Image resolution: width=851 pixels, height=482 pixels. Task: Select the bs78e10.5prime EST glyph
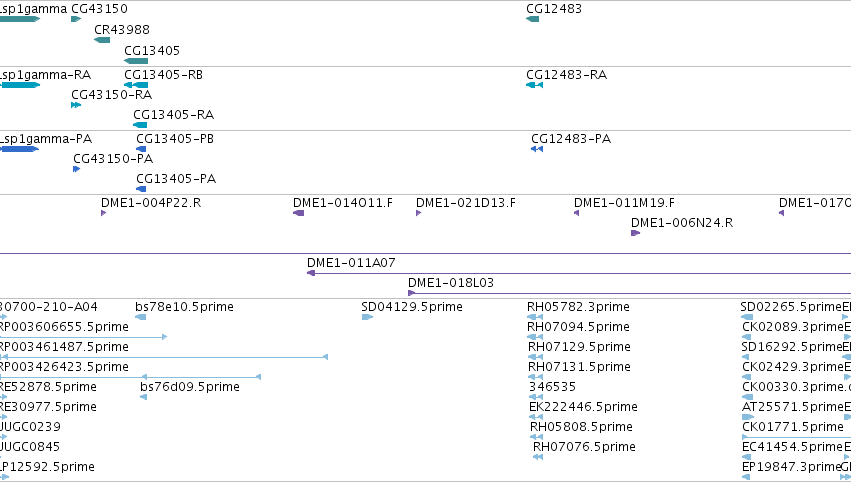[x=141, y=317]
